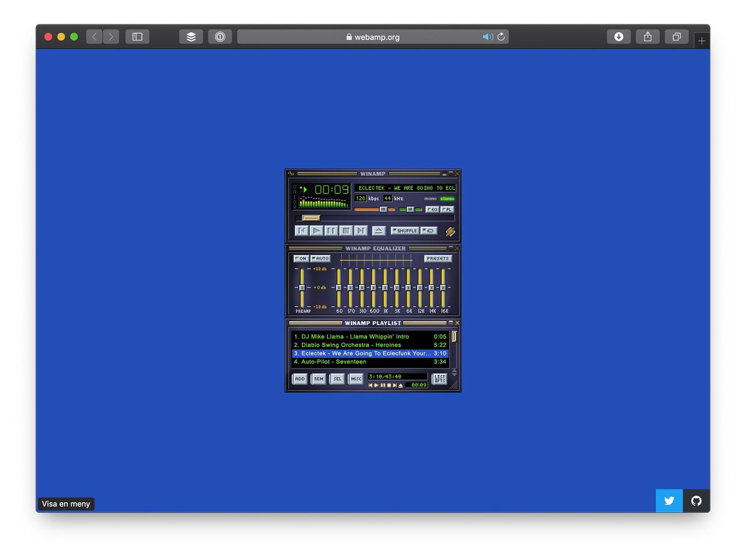Go to previous track icon
The height and width of the screenshot is (560, 746).
pos(301,230)
